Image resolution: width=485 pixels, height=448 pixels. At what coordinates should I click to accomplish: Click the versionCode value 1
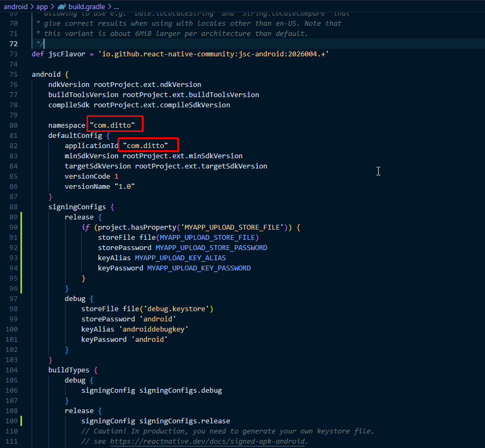tap(117, 177)
